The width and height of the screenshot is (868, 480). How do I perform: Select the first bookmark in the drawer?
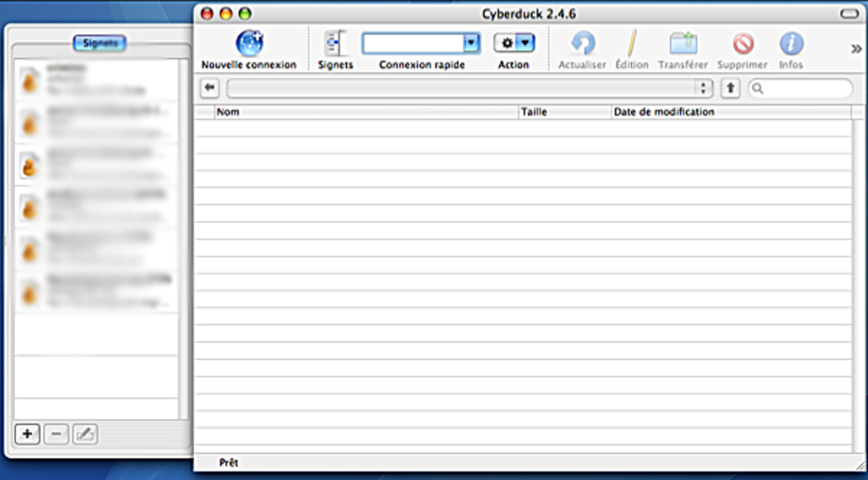pos(96,80)
